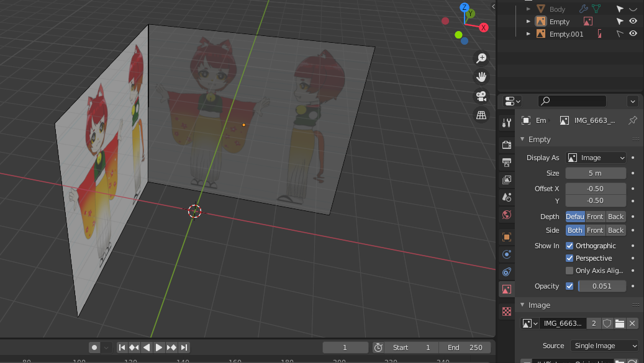Open the Display As Image dropdown
Image resolution: width=644 pixels, height=363 pixels.
coord(596,158)
